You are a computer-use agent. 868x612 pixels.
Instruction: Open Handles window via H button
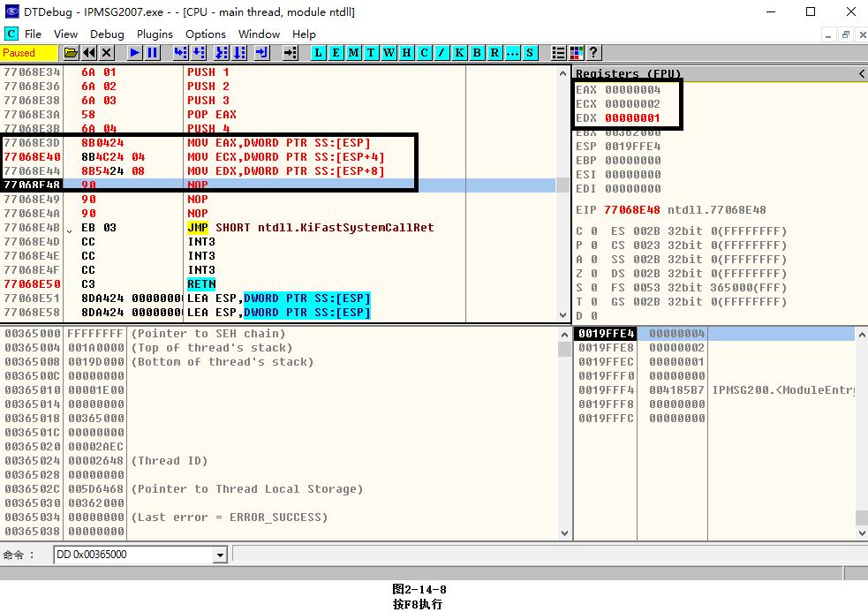click(406, 53)
